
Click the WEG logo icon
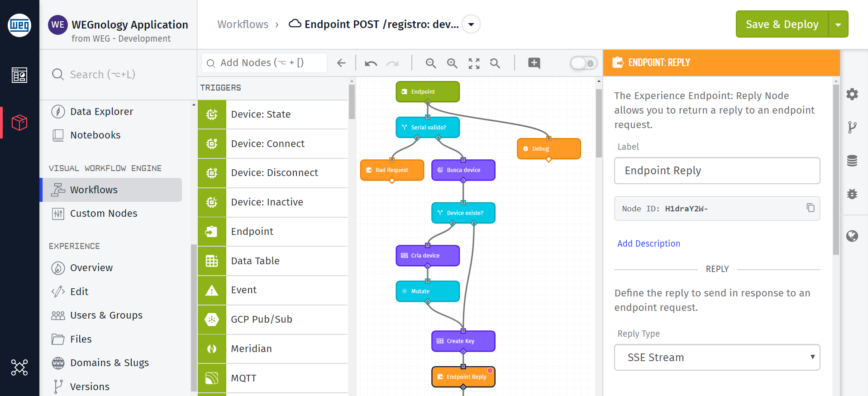click(19, 25)
